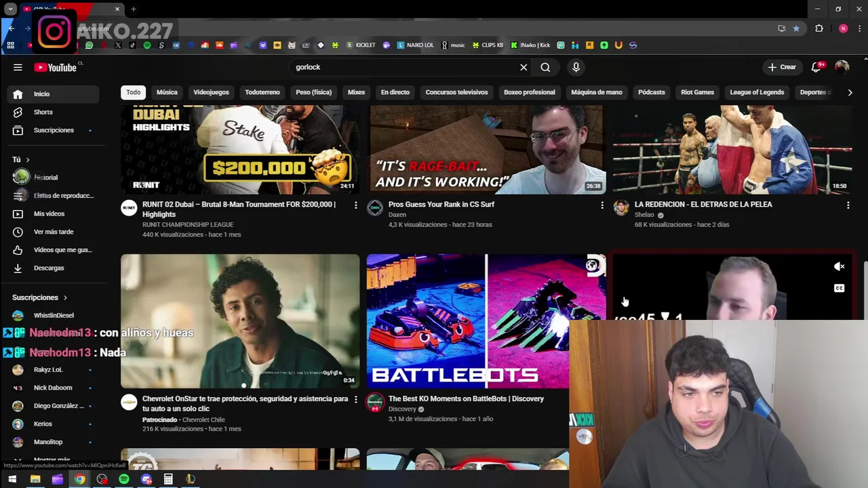This screenshot has height=488, width=868.
Task: Open the League of Legends taskbar icon
Action: pos(191,480)
